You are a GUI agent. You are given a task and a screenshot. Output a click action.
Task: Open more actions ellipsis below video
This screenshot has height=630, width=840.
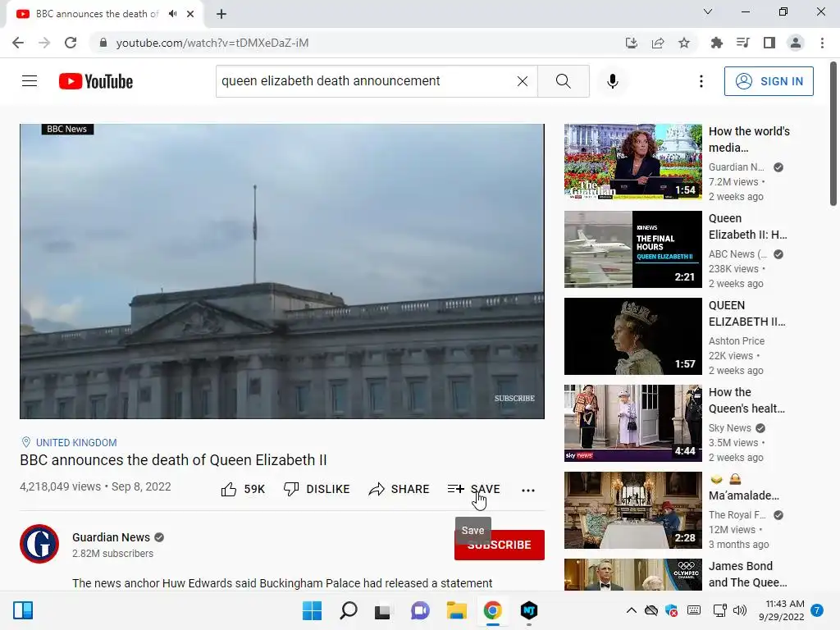(527, 491)
